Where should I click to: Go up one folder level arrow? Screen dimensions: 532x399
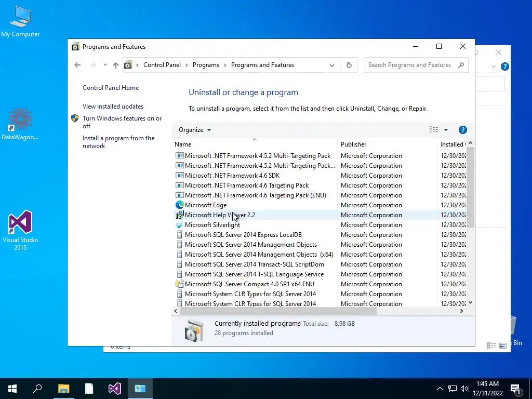coord(116,65)
